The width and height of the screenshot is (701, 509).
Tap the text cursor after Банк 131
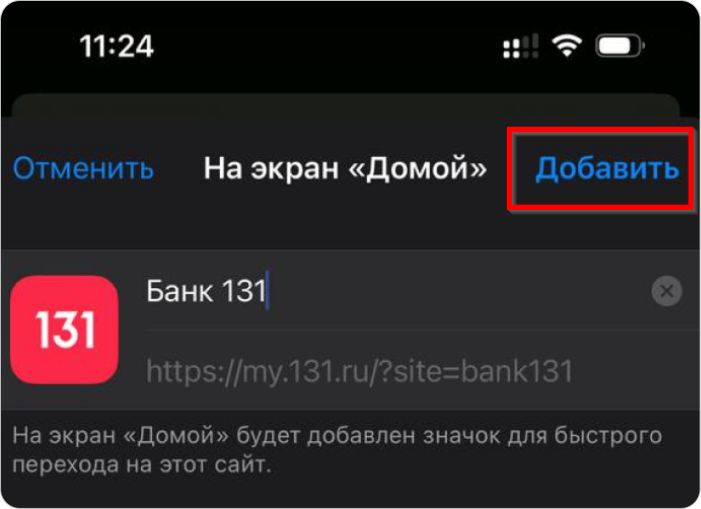click(267, 290)
